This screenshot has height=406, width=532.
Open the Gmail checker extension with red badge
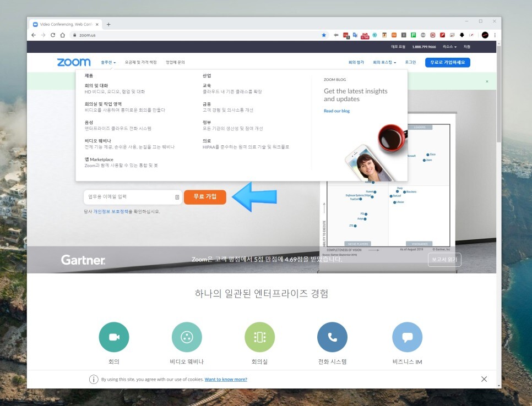pos(365,35)
